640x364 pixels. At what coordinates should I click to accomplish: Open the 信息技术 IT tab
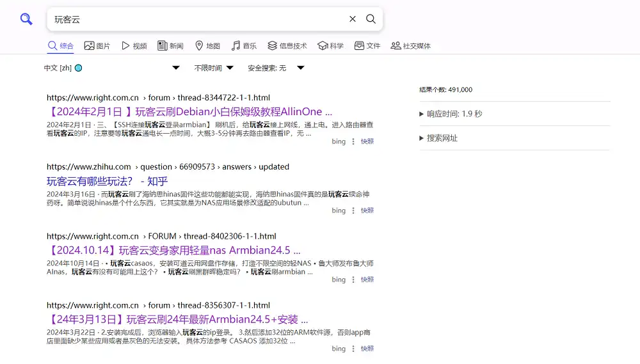pos(287,45)
